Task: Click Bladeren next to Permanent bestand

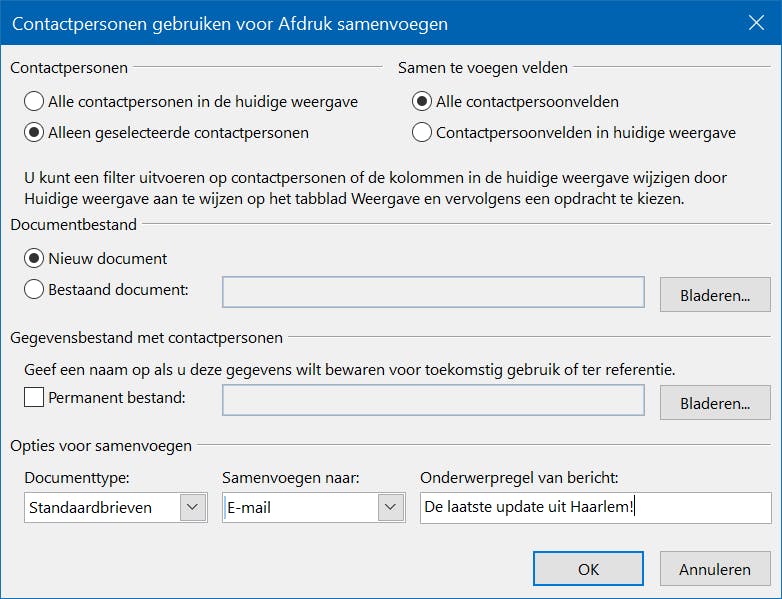Action: [715, 403]
